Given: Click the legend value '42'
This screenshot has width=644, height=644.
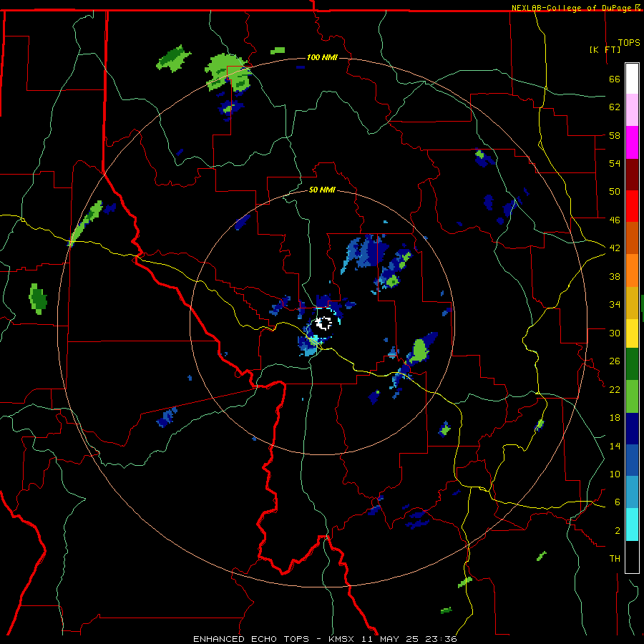Looking at the screenshot, I should (615, 248).
